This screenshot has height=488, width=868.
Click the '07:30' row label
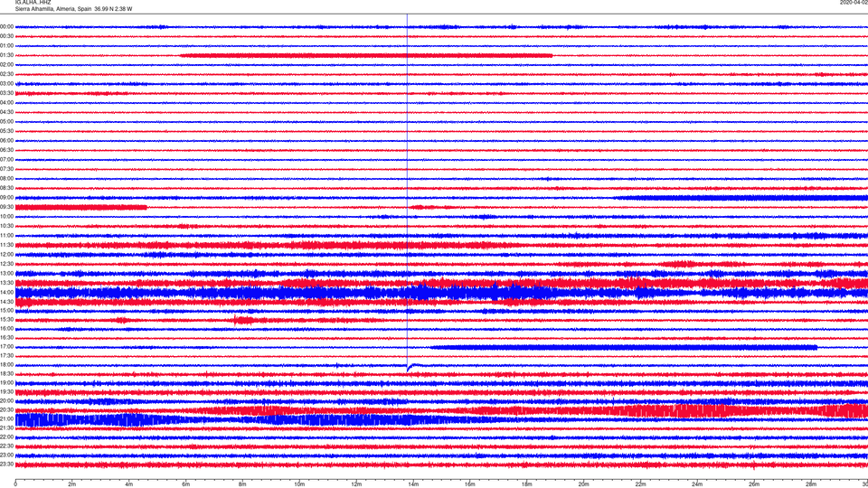(6, 169)
